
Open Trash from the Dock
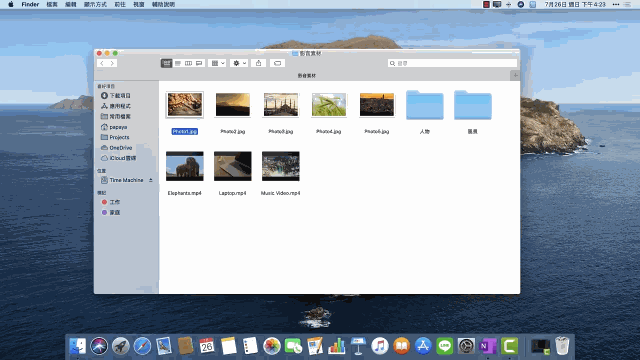click(x=562, y=346)
